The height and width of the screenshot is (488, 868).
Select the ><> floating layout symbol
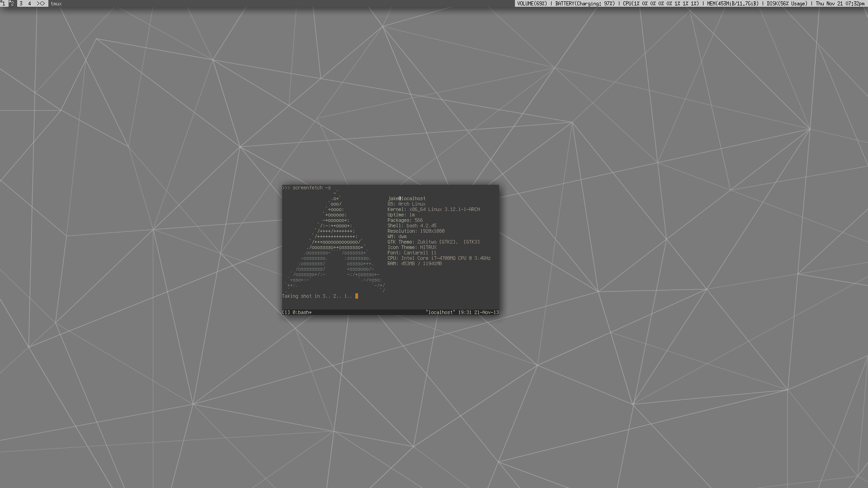[40, 3]
